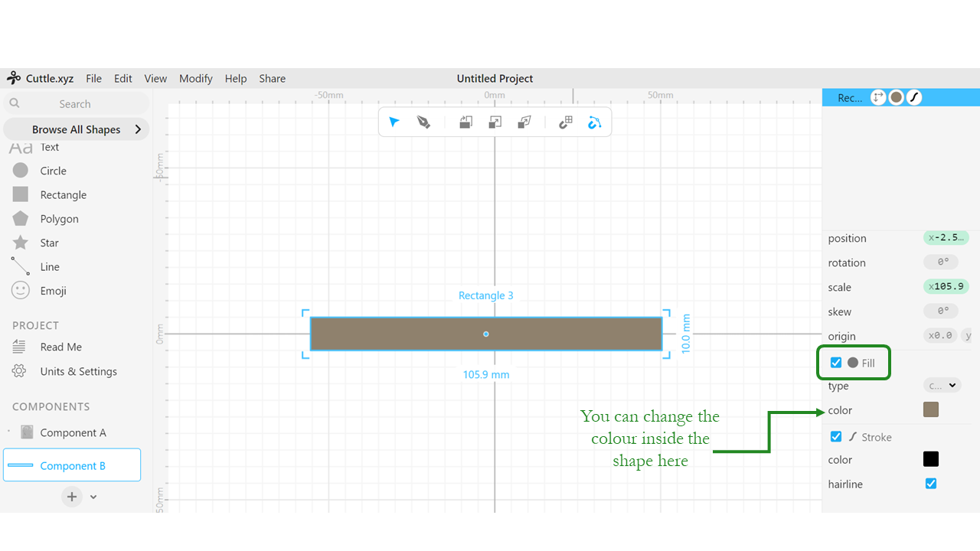Click the scale x105.9 value field
The height and width of the screenshot is (551, 980).
click(x=946, y=287)
